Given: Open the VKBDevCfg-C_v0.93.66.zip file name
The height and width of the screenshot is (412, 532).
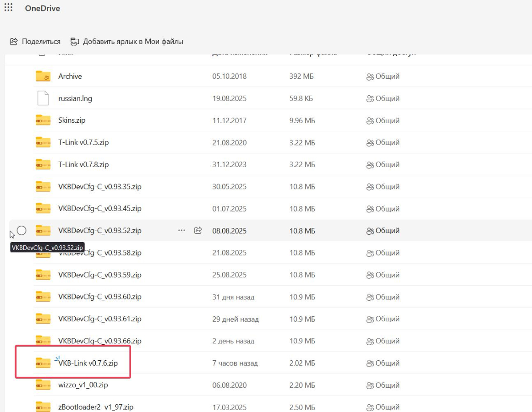Looking at the screenshot, I should point(99,341).
